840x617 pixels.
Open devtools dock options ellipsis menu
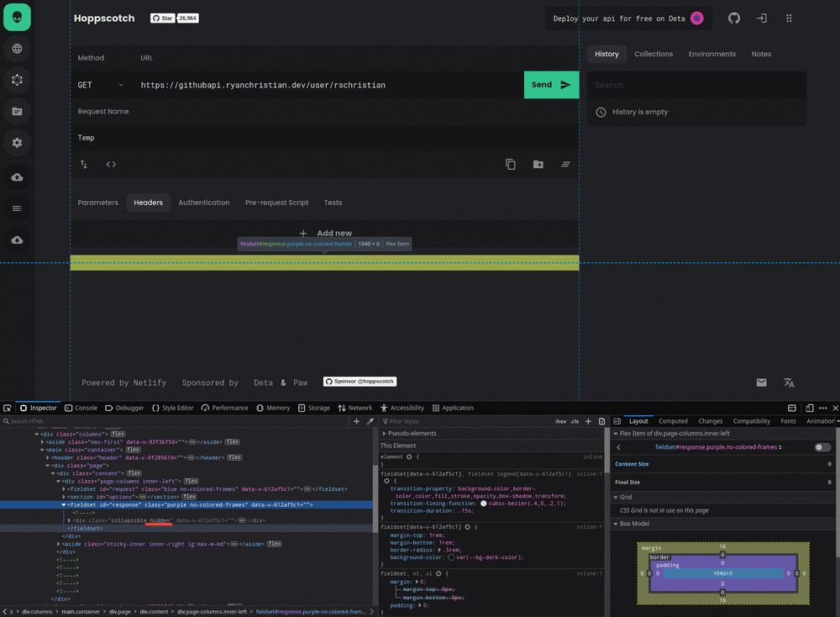pos(823,408)
